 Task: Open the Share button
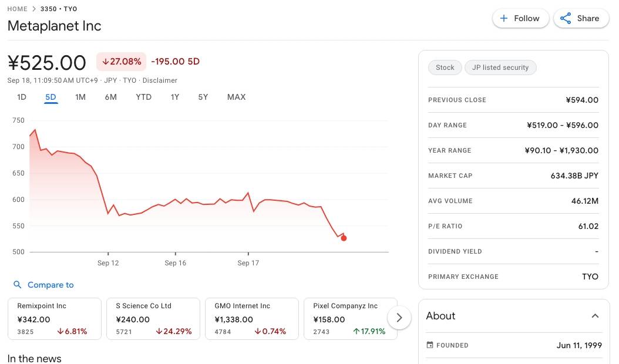[581, 18]
